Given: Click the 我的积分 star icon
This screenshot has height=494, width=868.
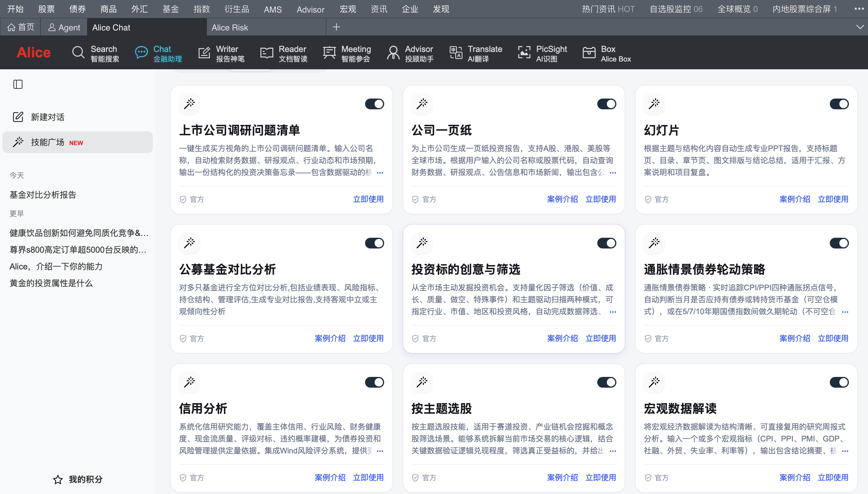Looking at the screenshot, I should pos(58,479).
